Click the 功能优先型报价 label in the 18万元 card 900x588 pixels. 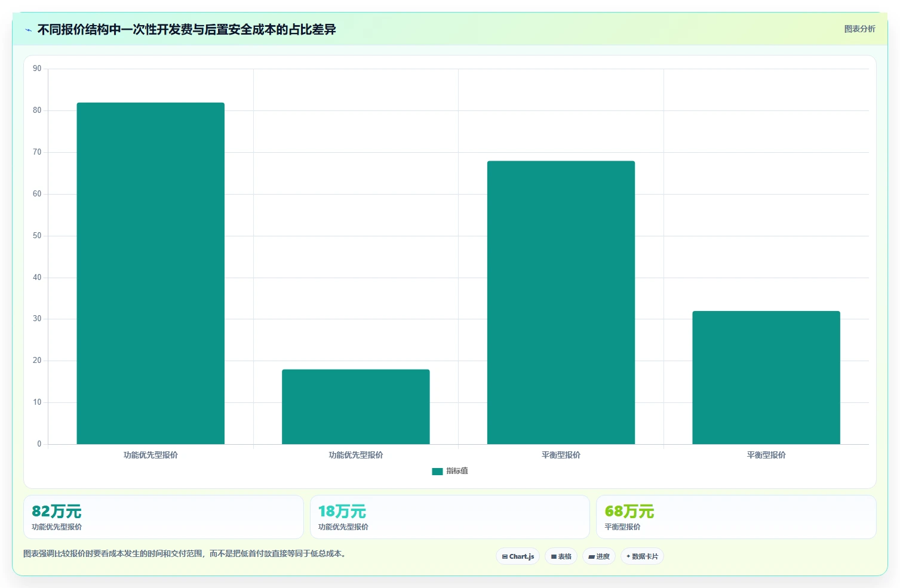[x=343, y=527]
